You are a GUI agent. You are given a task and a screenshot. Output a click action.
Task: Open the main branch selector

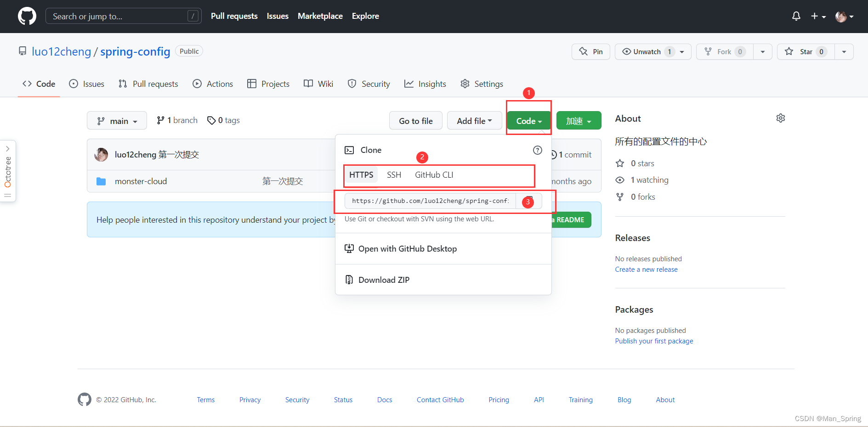[x=117, y=121]
